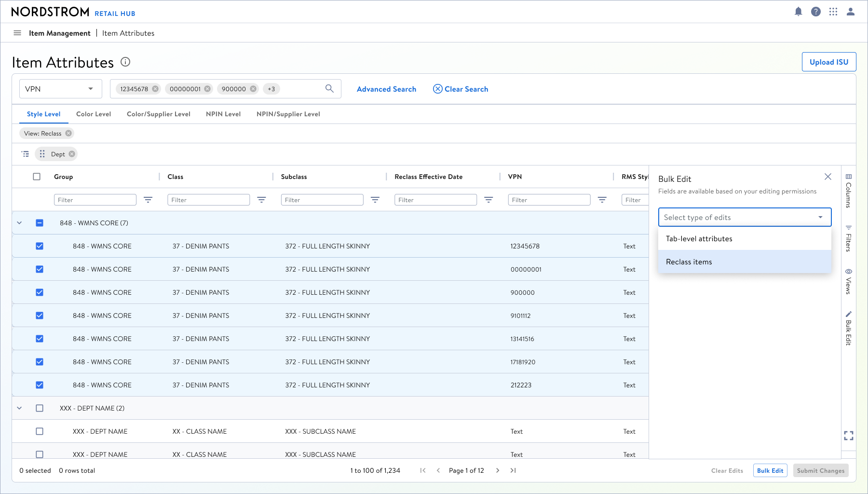868x494 pixels.
Task: Remove the View: Reclass filter chip
Action: pos(68,133)
